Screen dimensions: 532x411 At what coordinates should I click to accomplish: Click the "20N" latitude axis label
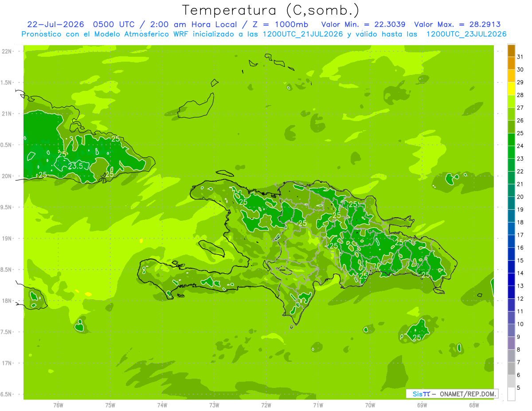click(8, 176)
